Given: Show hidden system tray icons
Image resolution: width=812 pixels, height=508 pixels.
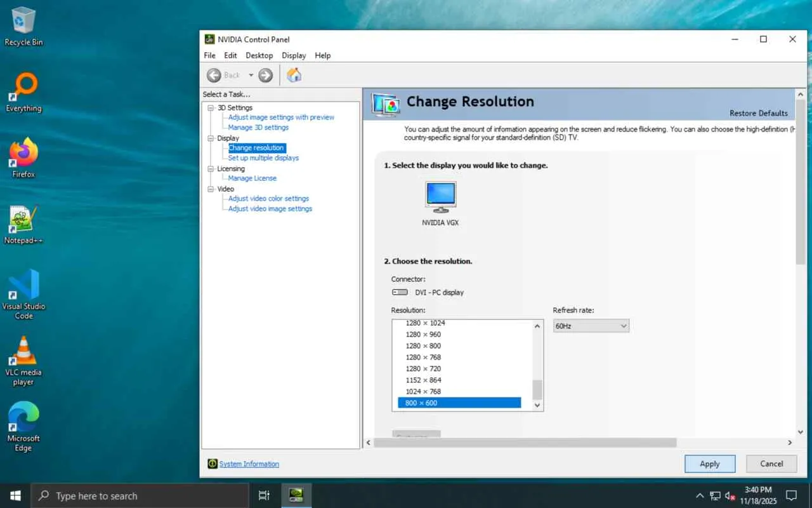Looking at the screenshot, I should [x=700, y=495].
